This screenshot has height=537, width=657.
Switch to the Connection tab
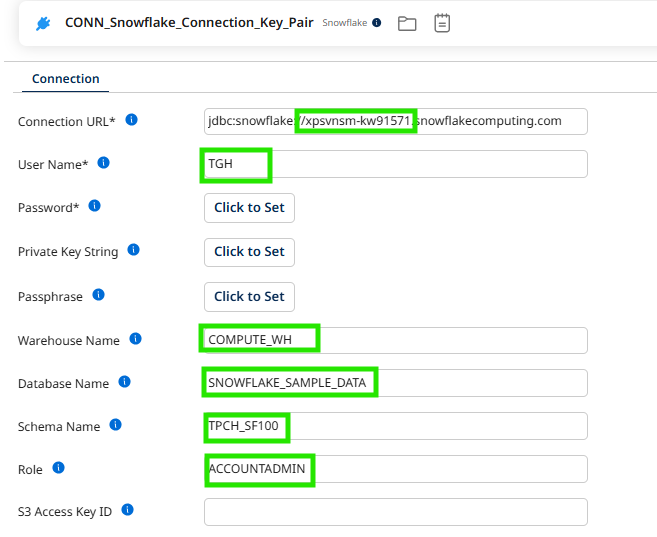tap(66, 79)
